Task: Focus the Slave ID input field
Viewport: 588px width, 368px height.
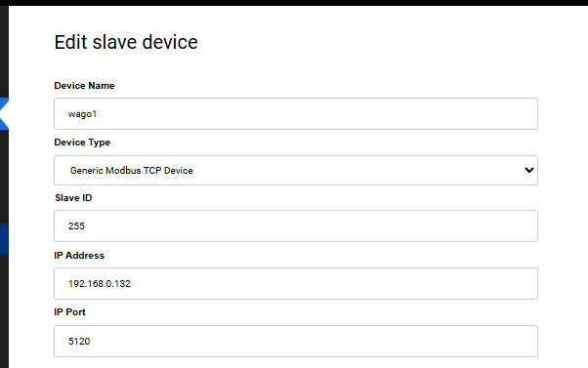Action: pos(296,225)
